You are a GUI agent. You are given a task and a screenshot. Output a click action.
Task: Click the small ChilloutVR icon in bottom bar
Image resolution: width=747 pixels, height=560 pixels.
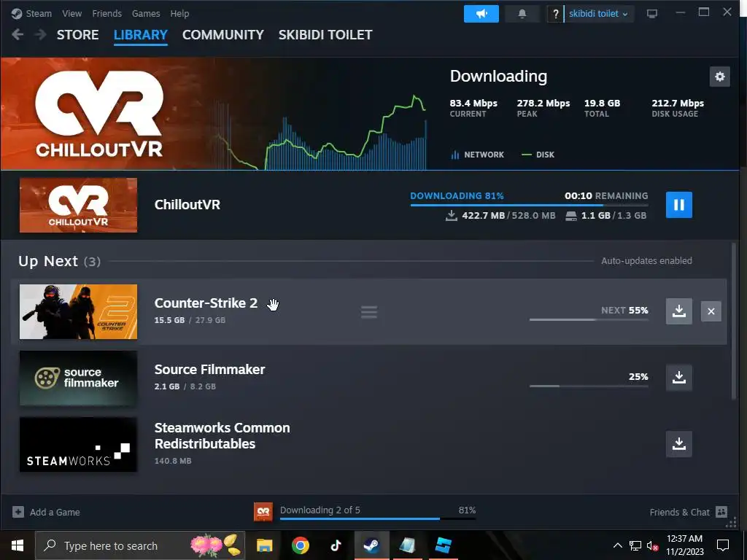click(263, 512)
